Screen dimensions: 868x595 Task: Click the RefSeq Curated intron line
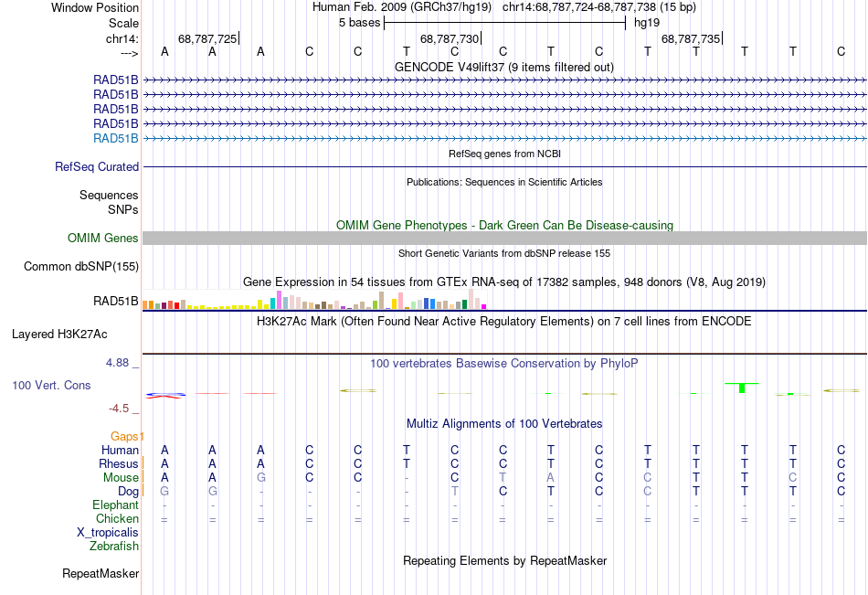tap(504, 166)
